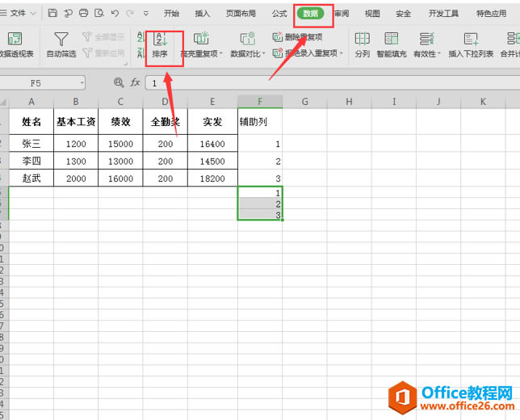The width and height of the screenshot is (520, 420).
Task: Select cell containing 李四
Action: pos(31,161)
